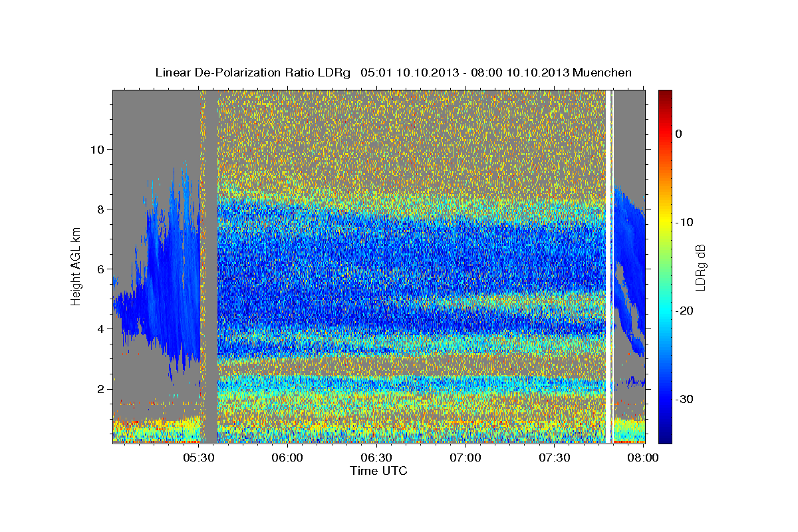The width and height of the screenshot is (798, 532).
Task: Click the colorbar tick label -30
Action: pyautogui.click(x=685, y=399)
